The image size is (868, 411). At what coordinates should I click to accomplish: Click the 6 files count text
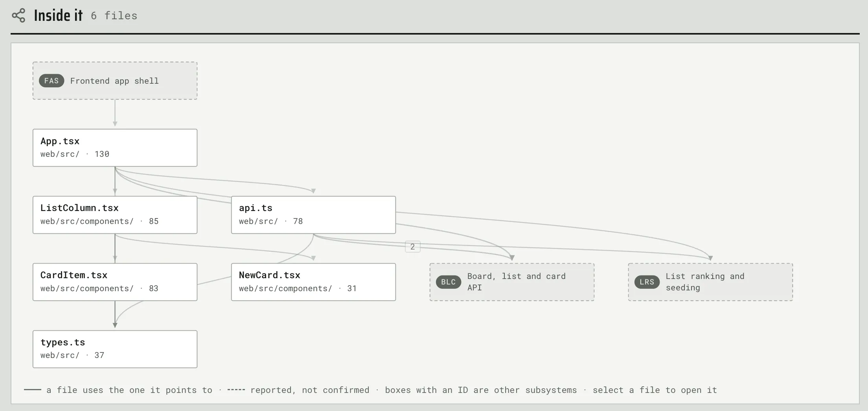coord(114,16)
